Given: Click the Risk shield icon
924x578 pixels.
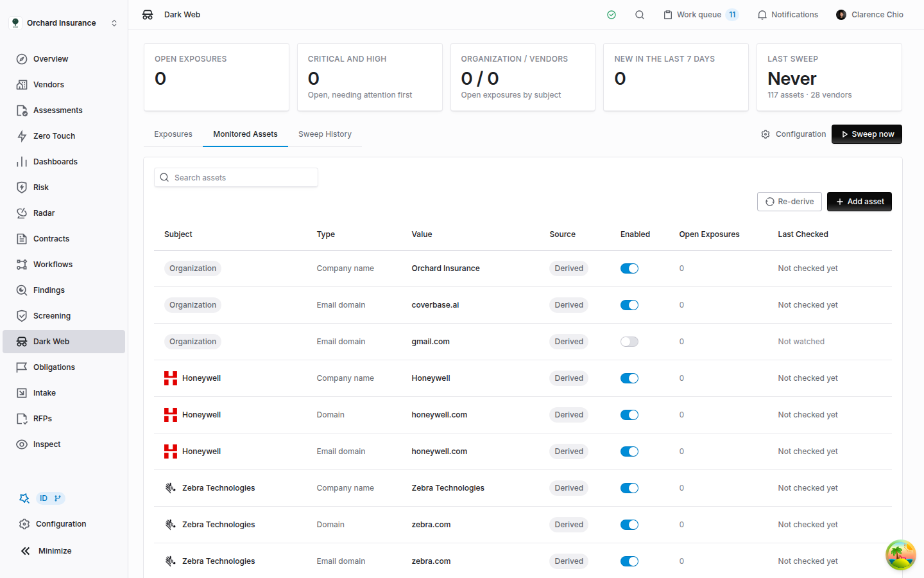Looking at the screenshot, I should (22, 188).
